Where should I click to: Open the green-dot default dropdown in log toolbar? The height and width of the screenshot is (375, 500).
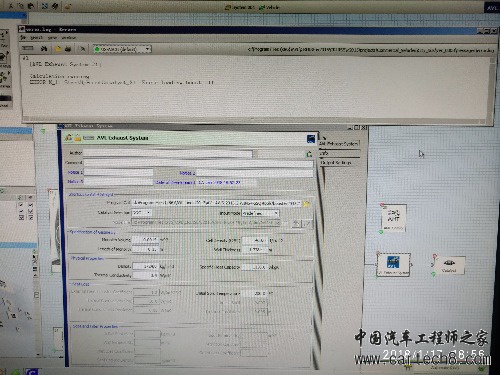[122, 49]
